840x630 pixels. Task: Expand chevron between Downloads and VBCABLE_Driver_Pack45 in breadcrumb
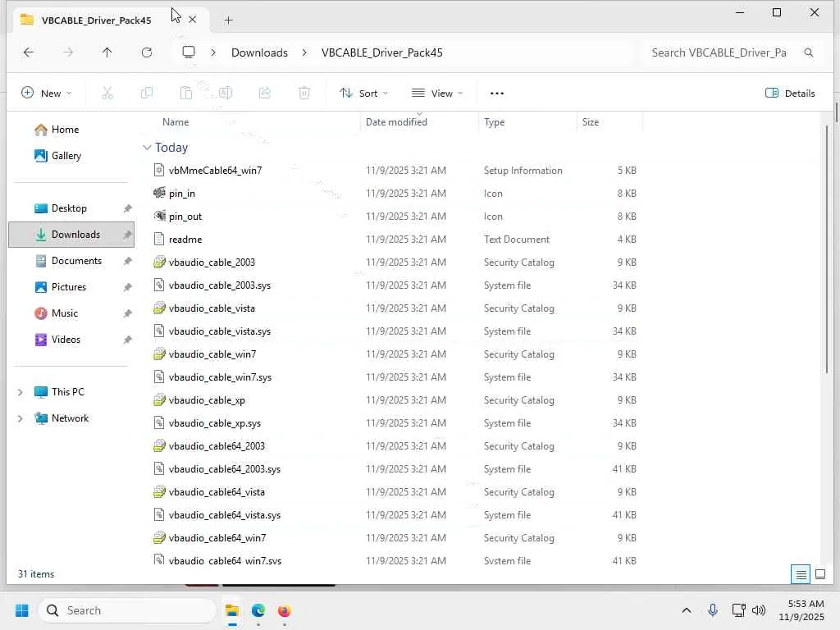point(304,52)
